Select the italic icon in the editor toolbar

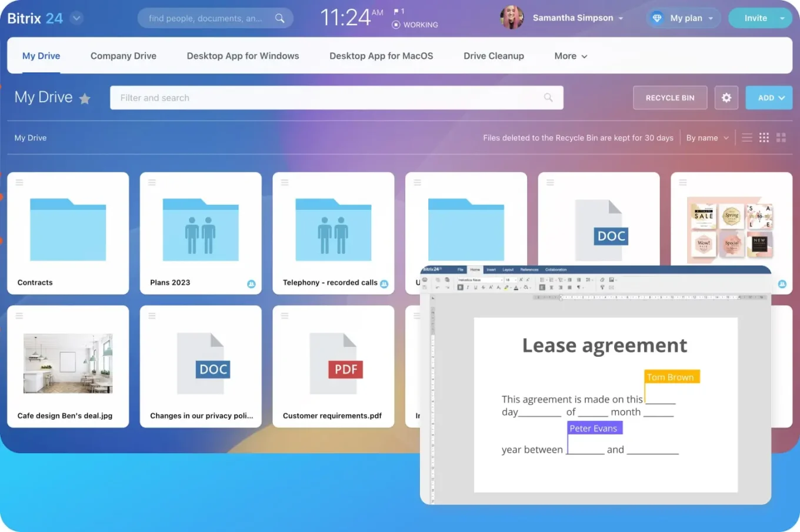point(468,286)
